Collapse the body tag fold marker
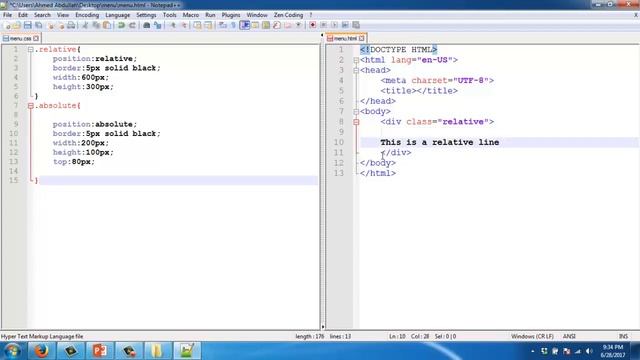Screen dimensions: 640x360 coord(356,111)
